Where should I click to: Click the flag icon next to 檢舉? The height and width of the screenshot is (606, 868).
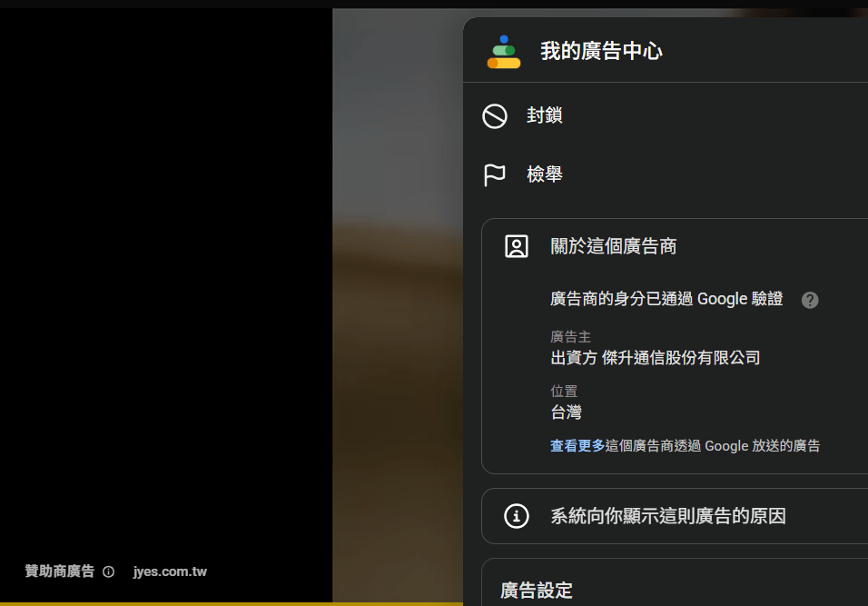tap(494, 175)
